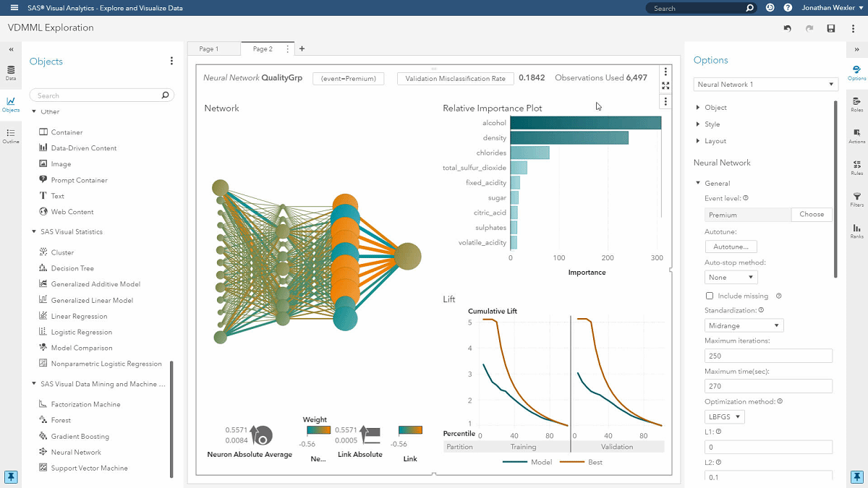Collapse the Objects left panel
The height and width of the screenshot is (488, 868).
point(9,50)
